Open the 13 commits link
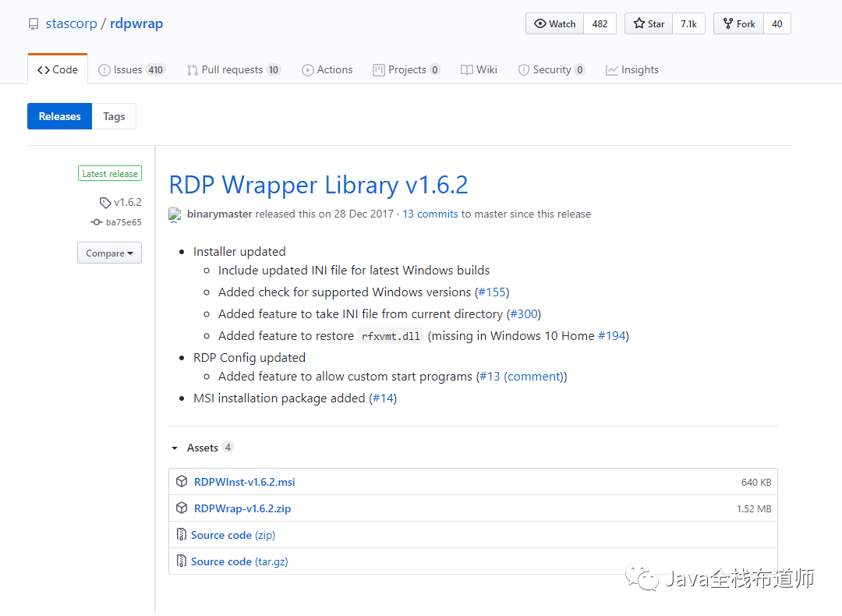842x616 pixels. point(430,214)
